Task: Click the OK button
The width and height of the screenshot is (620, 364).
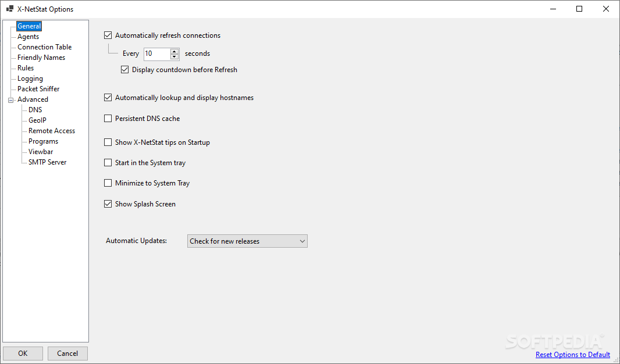Action: (x=23, y=354)
